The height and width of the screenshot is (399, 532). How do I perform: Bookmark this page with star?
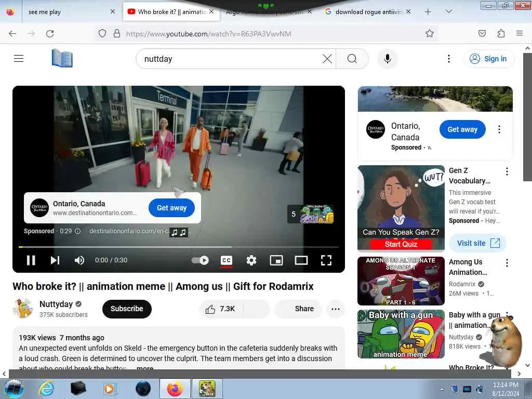[x=430, y=33]
